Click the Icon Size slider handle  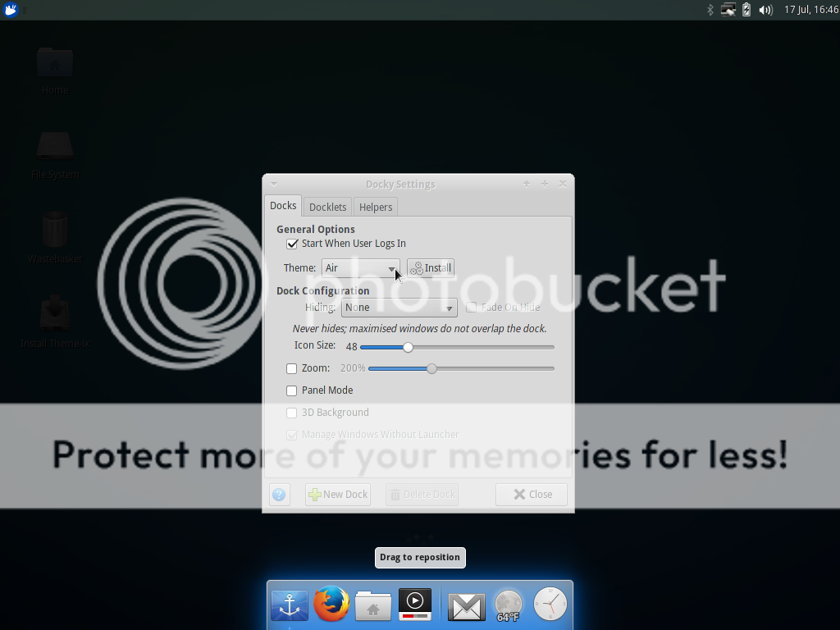coord(409,347)
